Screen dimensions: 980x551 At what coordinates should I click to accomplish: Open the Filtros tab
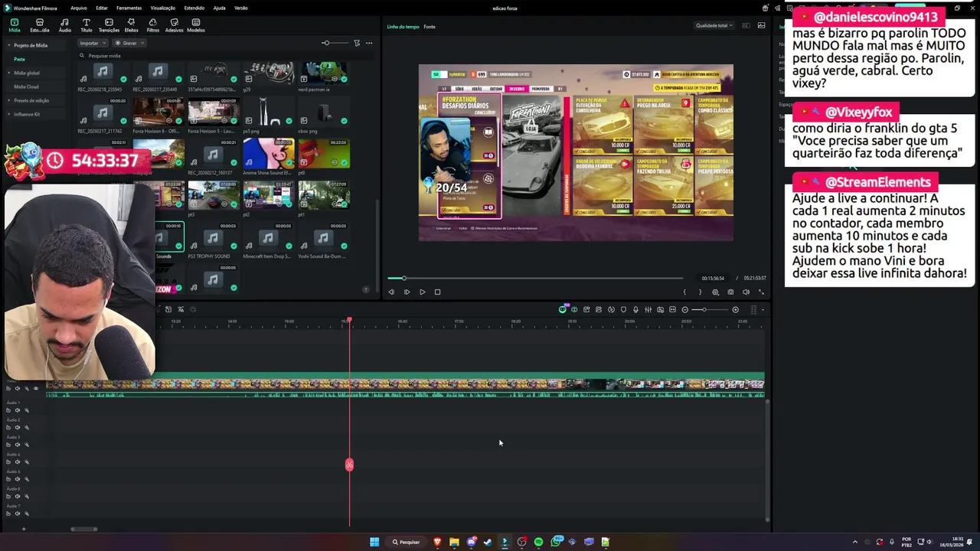click(153, 26)
